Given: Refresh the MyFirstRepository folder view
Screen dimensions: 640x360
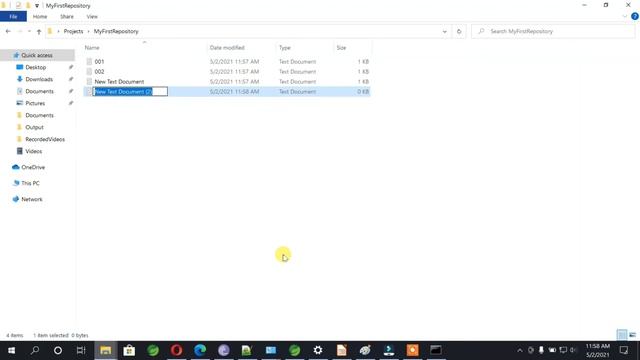Looking at the screenshot, I should pyautogui.click(x=459, y=31).
